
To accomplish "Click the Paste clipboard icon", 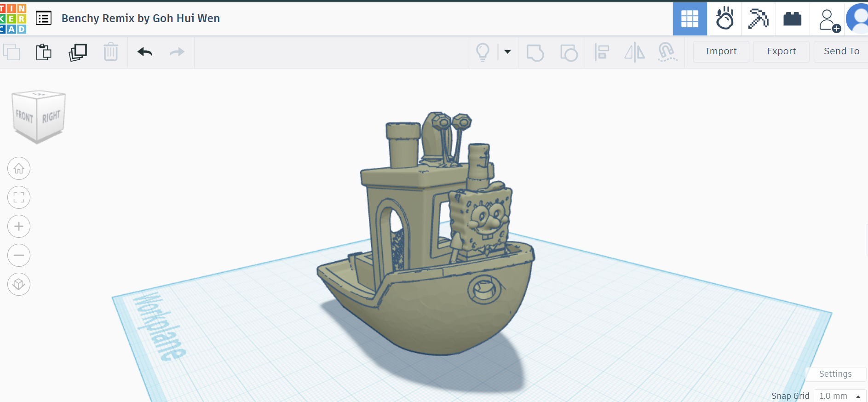I will [44, 52].
